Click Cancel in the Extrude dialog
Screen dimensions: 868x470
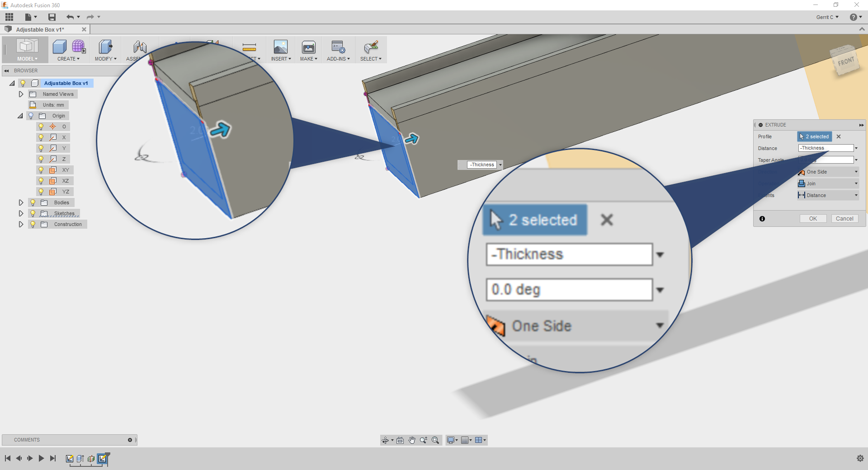tap(844, 219)
